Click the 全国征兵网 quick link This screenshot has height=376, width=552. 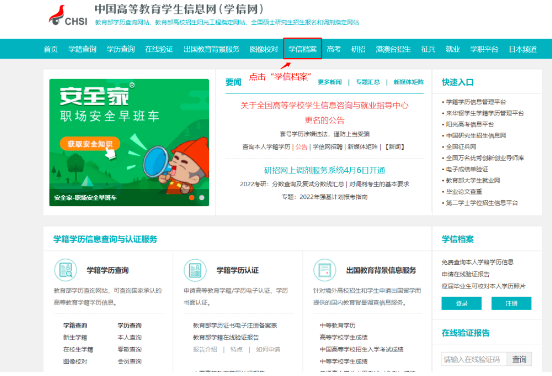[461, 146]
